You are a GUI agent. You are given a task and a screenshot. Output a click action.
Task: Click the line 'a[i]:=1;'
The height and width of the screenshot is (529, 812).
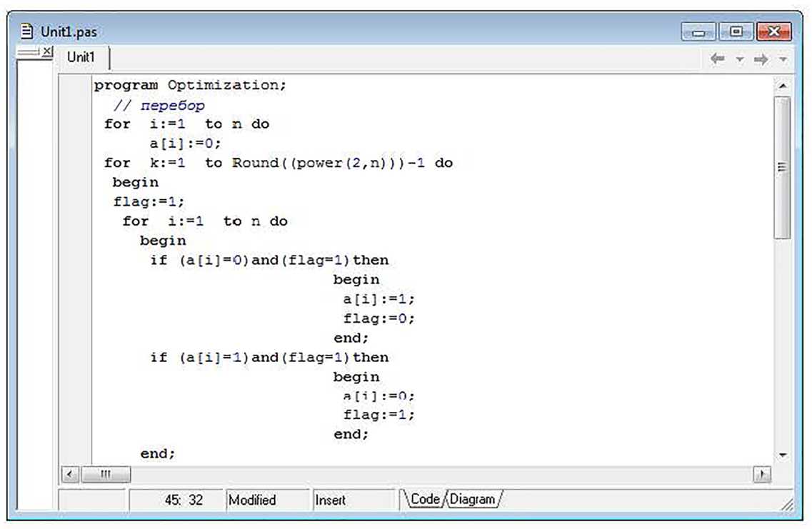(379, 298)
